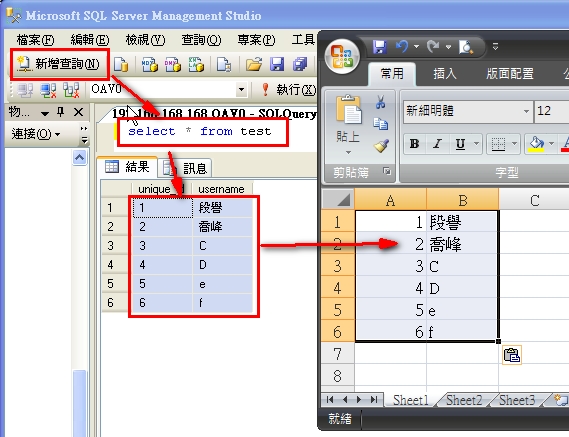This screenshot has width=569, height=437.
Task: Click the Format Painter brush icon
Action: (x=381, y=146)
